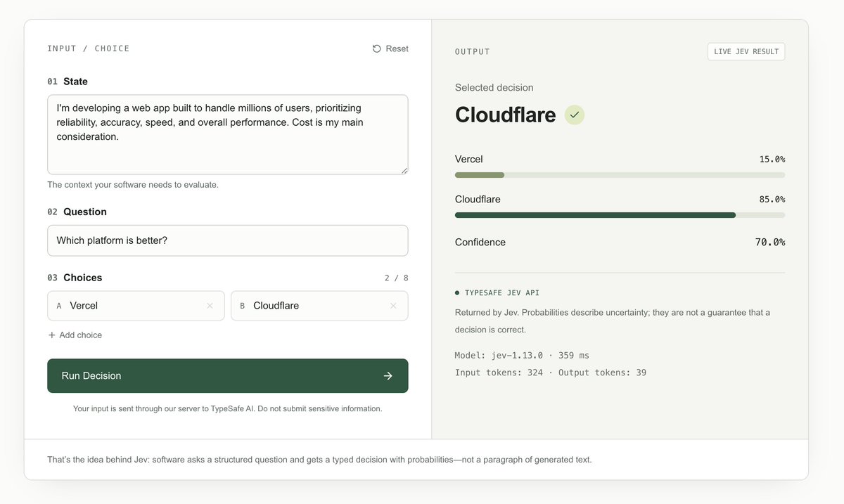The height and width of the screenshot is (504, 844).
Task: Edit the Vercel choice field
Action: click(x=136, y=306)
